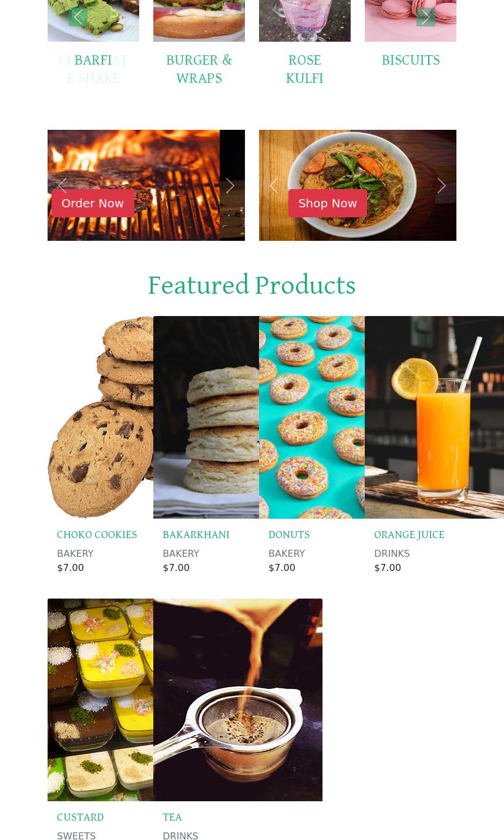Image resolution: width=504 pixels, height=840 pixels.
Task: Select the Biscuits category
Action: pos(411,61)
